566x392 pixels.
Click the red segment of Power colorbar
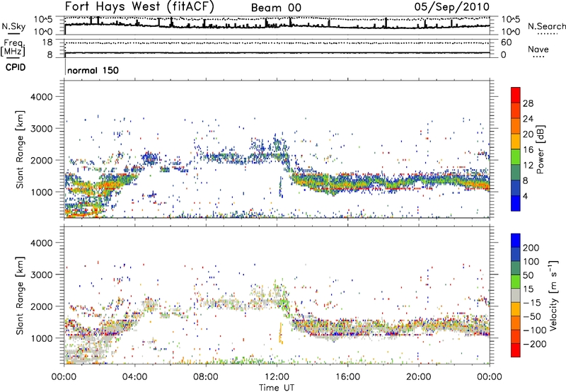click(x=516, y=95)
